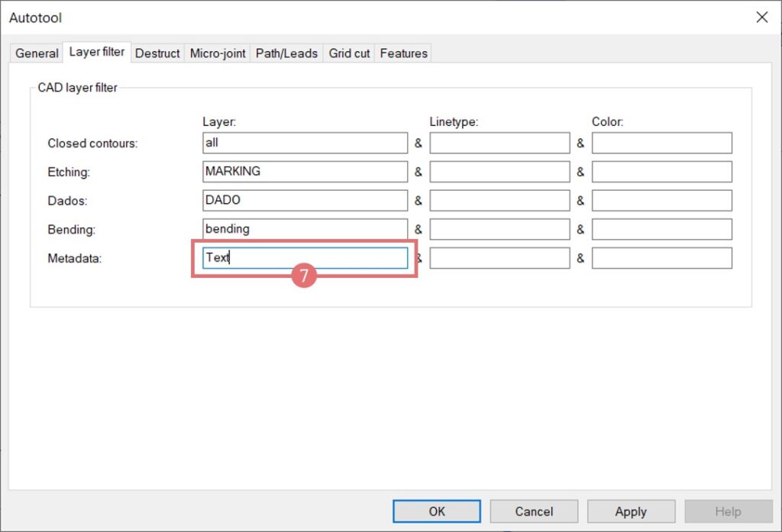Click the Closed contours Layer field
The image size is (782, 532).
pos(305,143)
